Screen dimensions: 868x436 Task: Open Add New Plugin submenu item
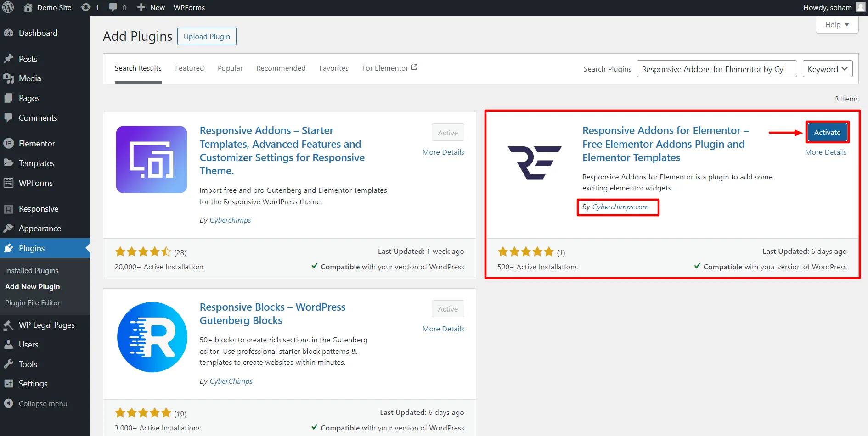(x=32, y=287)
